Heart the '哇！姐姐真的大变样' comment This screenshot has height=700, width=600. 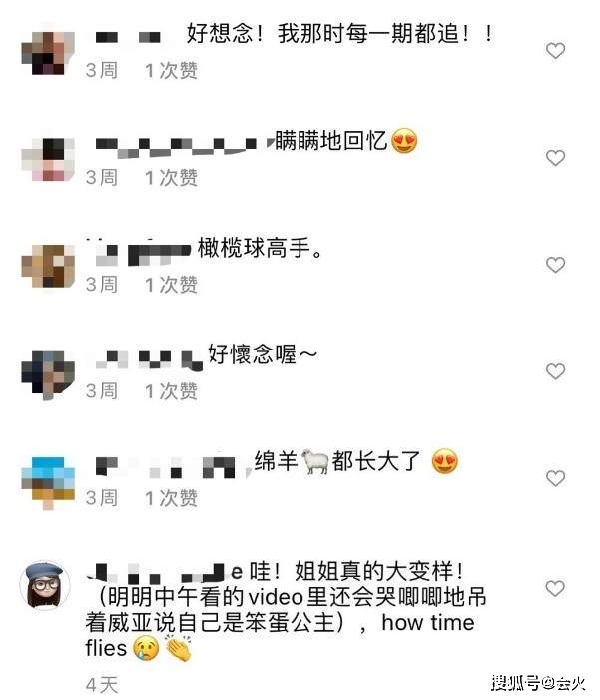[x=555, y=589]
